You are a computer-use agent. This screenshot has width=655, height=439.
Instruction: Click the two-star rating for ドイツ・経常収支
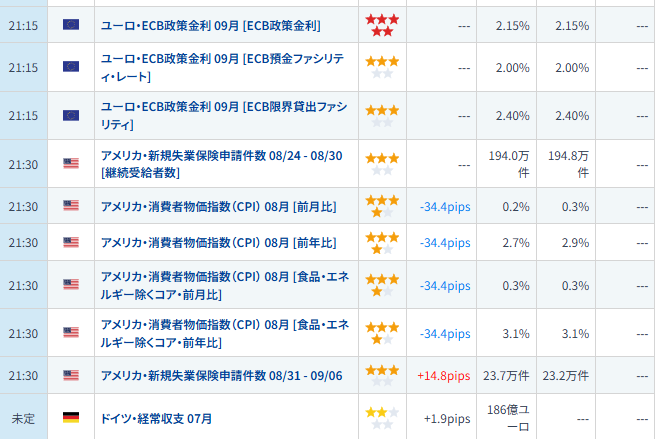pos(380,417)
